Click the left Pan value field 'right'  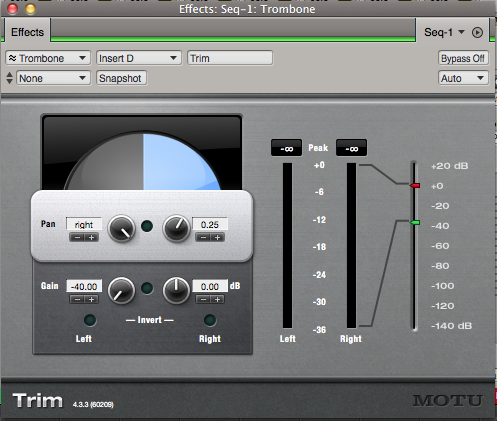(x=84, y=224)
